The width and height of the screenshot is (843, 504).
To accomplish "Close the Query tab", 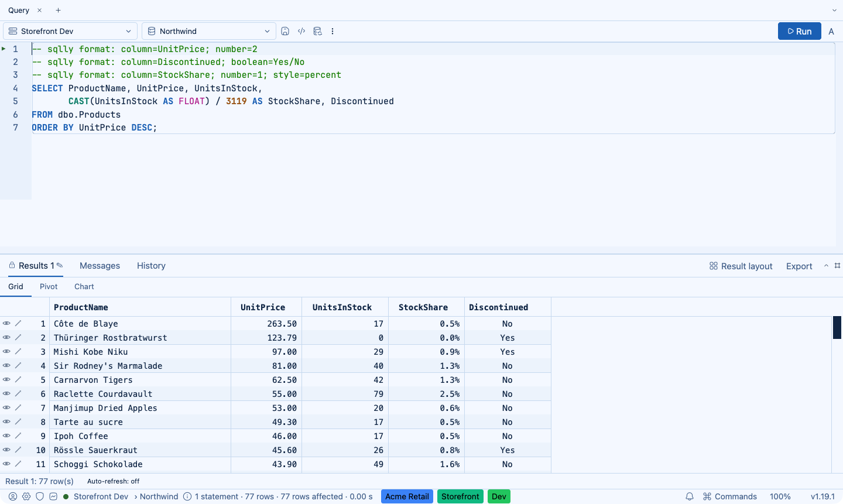I will tap(39, 11).
